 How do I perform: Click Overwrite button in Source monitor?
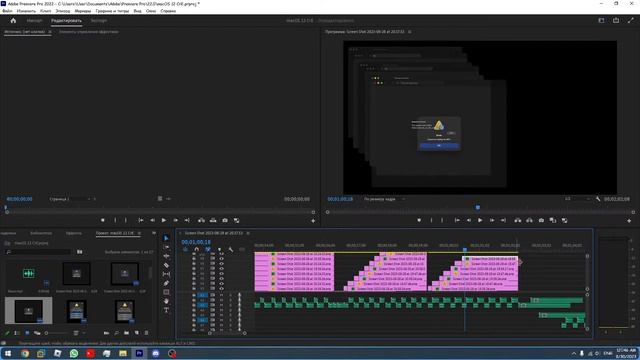click(x=213, y=220)
